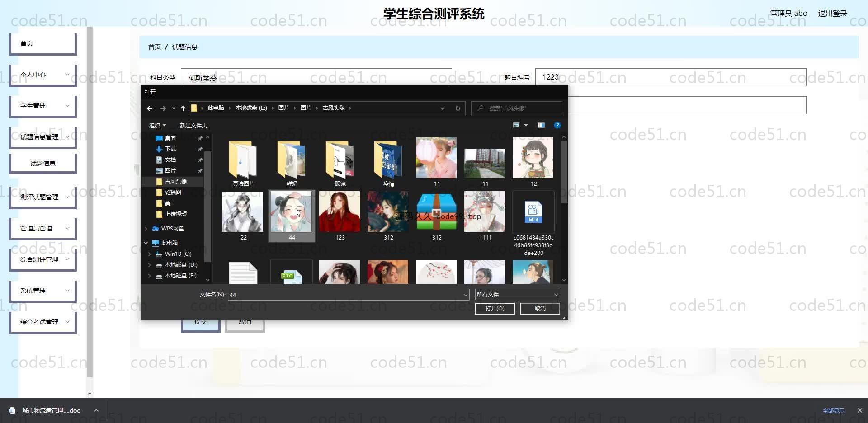Viewport: 868px width, 423px height.
Task: Select 本地磁盘 (E:) in navigation tree
Action: (180, 276)
